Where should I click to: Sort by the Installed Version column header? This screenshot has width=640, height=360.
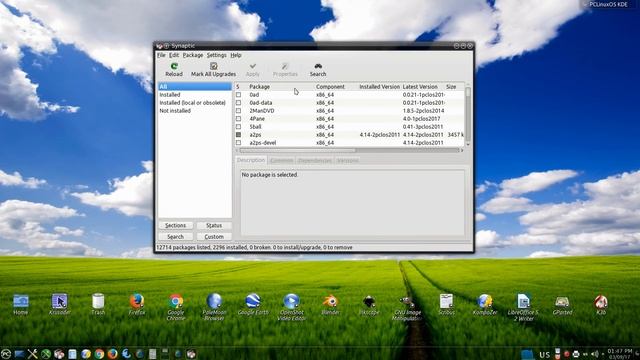379,87
